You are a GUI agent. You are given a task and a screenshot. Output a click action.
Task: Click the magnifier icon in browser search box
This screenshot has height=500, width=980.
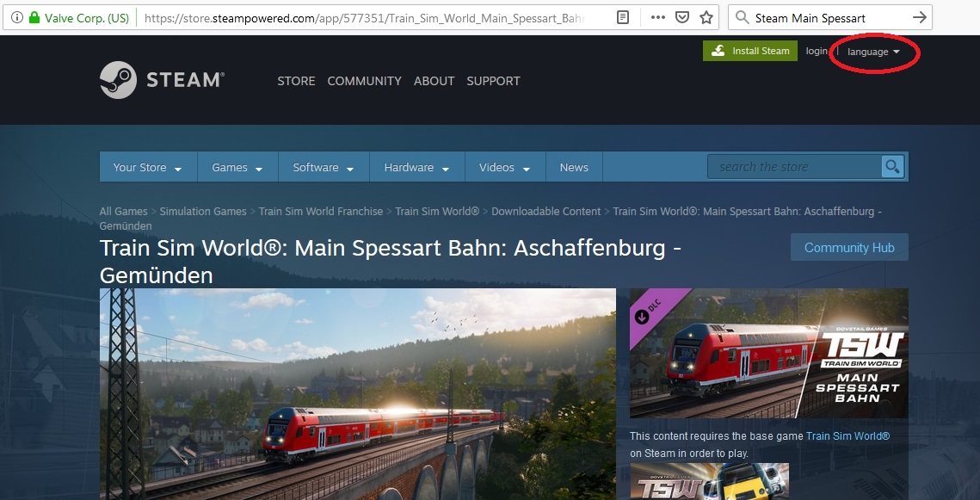tap(742, 17)
